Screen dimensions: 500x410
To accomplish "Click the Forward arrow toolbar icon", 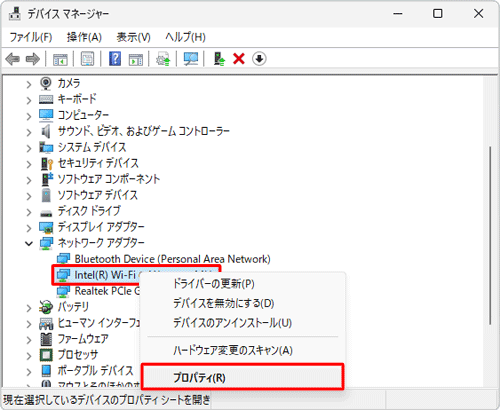I will [x=33, y=59].
